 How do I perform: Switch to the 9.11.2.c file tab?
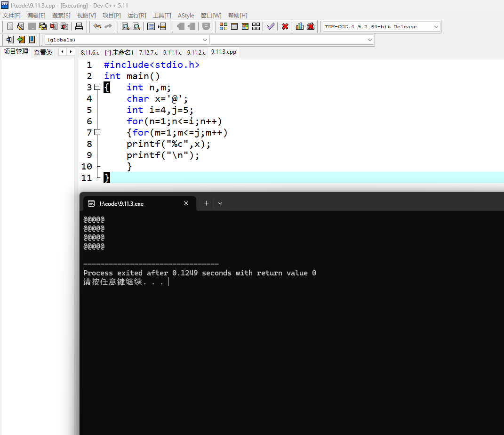[196, 52]
